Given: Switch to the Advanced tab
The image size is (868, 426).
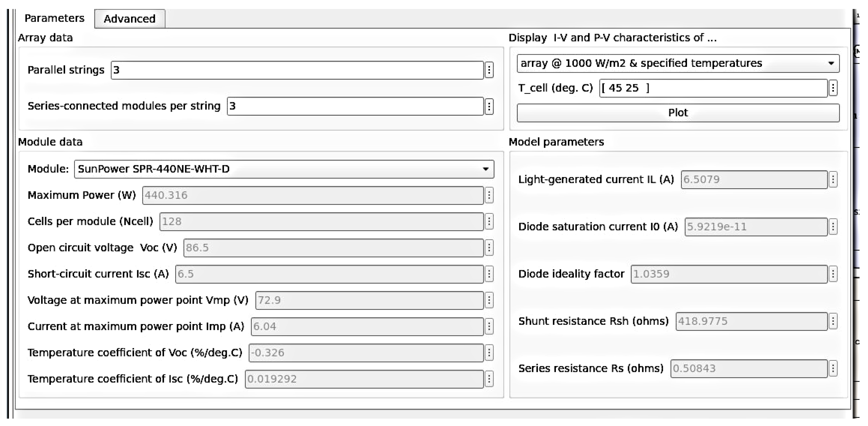Looking at the screenshot, I should [x=130, y=19].
